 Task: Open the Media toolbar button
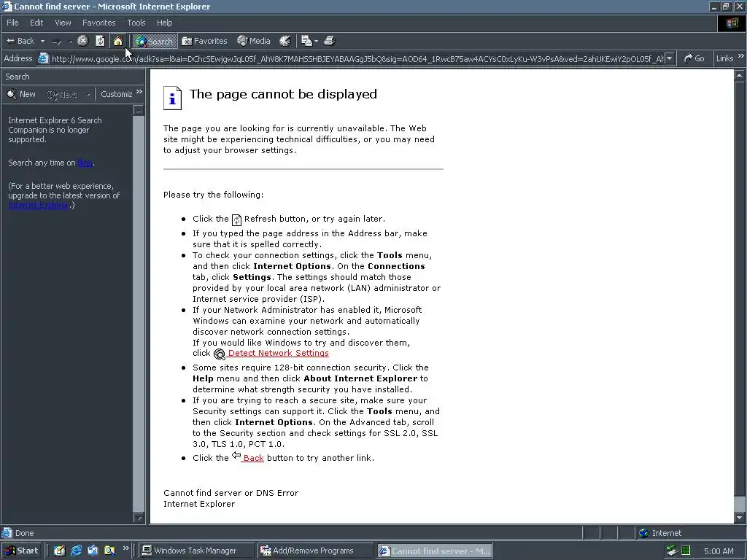click(254, 41)
